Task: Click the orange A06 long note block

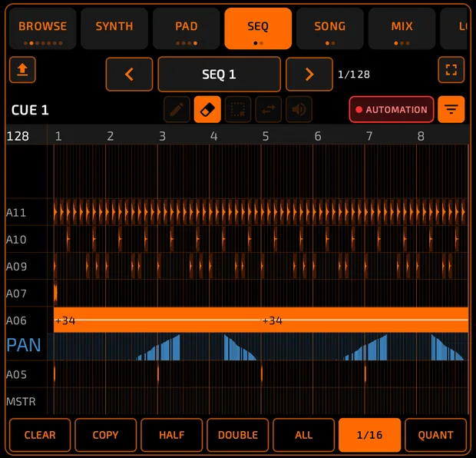Action: coord(261,320)
